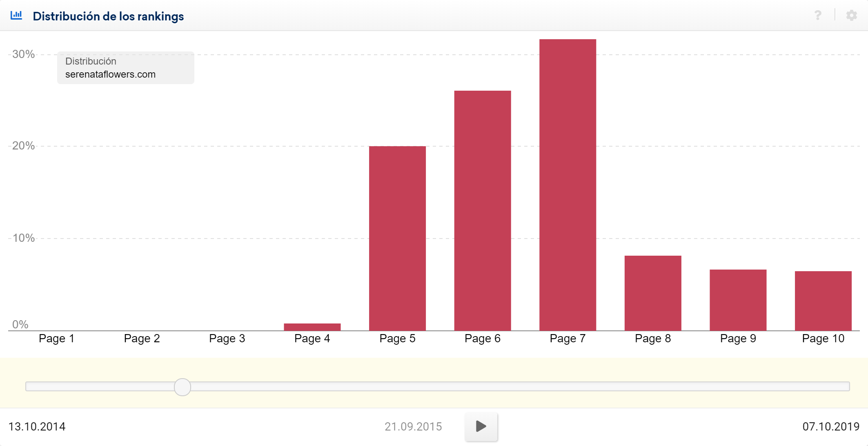Click the Page 6 bar
The height and width of the screenshot is (446, 868).
(482, 210)
